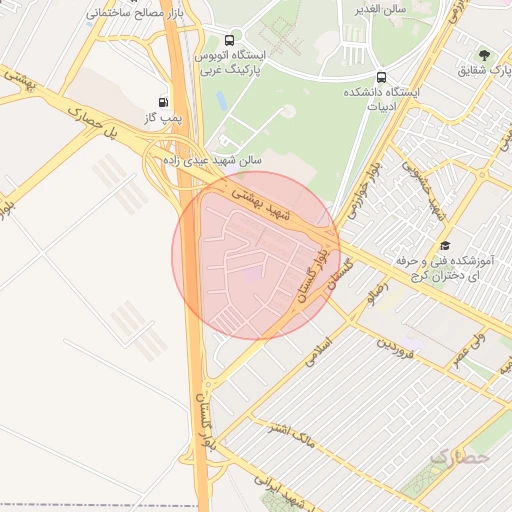Select the بلوار خوارزمی boulevard label
Image resolution: width=512 pixels, height=512 pixels.
point(364,190)
